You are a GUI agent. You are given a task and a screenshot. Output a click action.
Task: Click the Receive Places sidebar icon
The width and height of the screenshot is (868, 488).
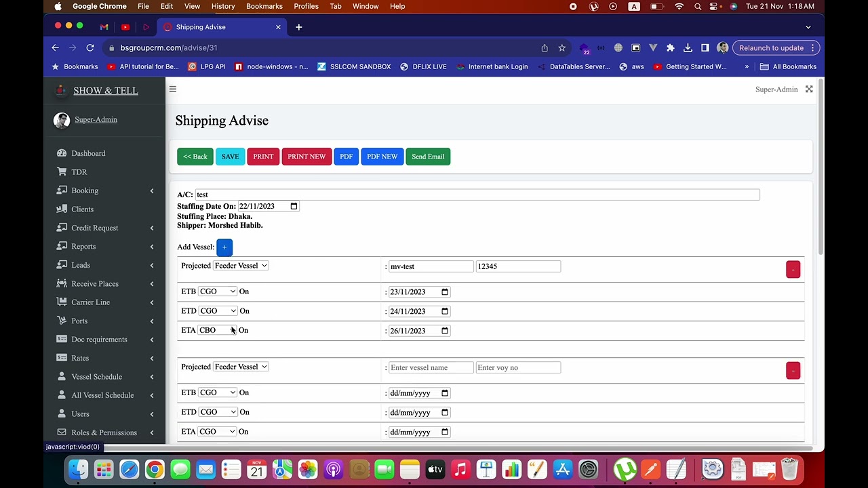pyautogui.click(x=62, y=284)
